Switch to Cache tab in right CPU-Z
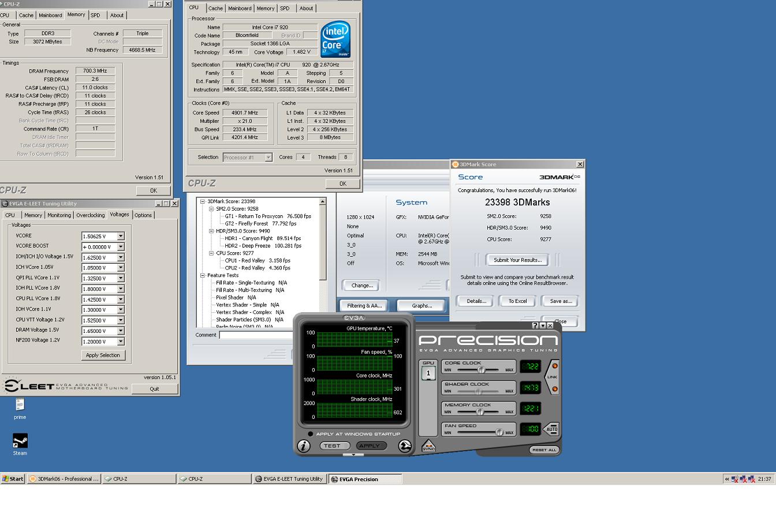 (215, 8)
